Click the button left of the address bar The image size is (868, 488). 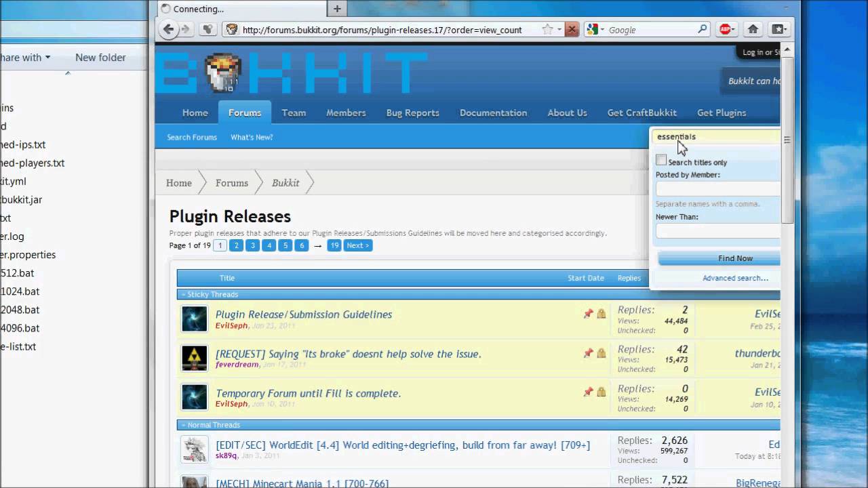(x=208, y=29)
